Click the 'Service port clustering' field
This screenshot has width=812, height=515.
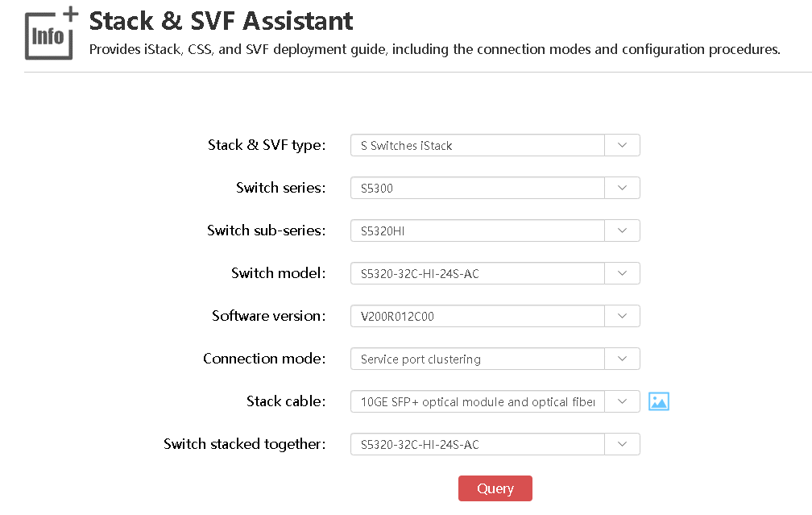(478, 359)
